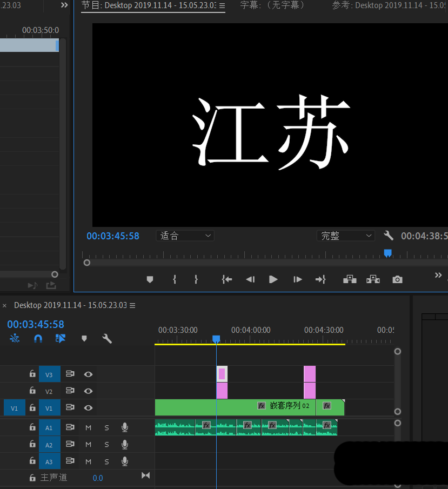Toggle Linked Selection in timeline header
Image resolution: width=448 pixels, height=489 pixels.
click(61, 339)
